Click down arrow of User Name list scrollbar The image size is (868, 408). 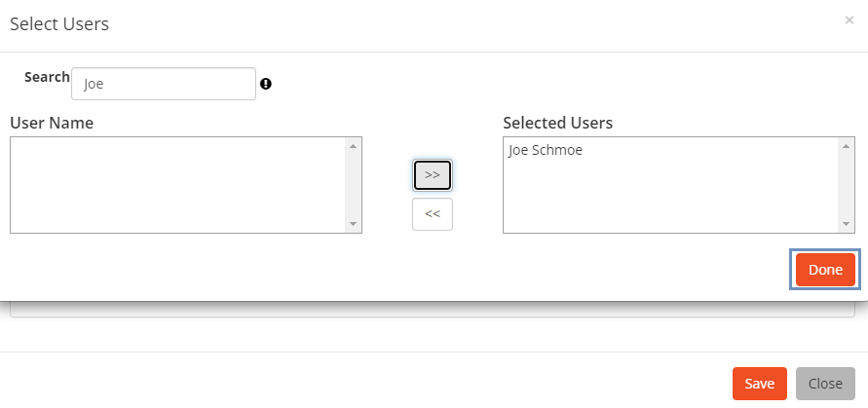click(354, 224)
